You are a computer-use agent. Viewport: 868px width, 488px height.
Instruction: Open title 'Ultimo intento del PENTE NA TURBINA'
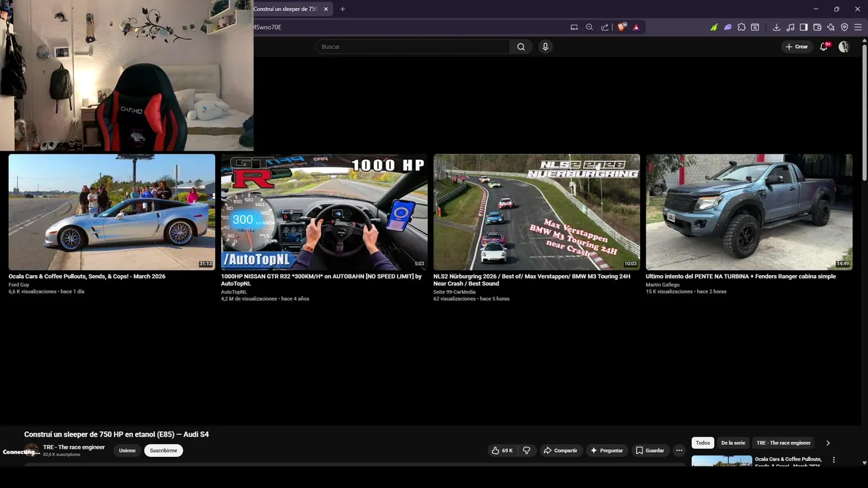[x=741, y=277]
